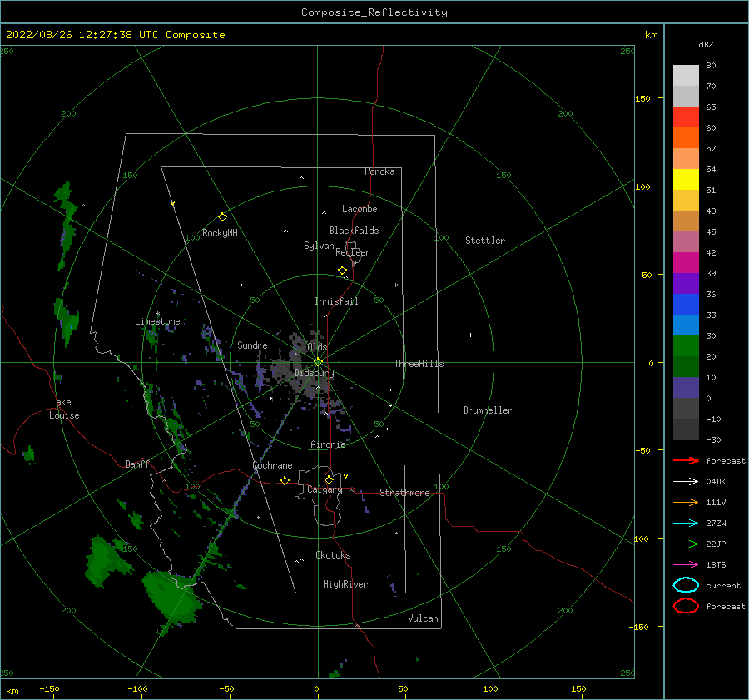The image size is (749, 700).
Task: Click the Limestone label
Action: [x=157, y=321]
